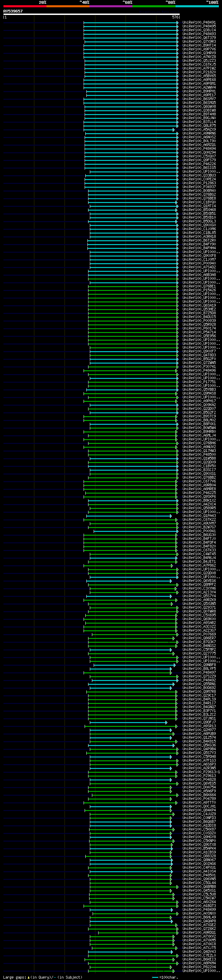Open the UniRef100_A9P7V6 entry label

[x=199, y=49]
